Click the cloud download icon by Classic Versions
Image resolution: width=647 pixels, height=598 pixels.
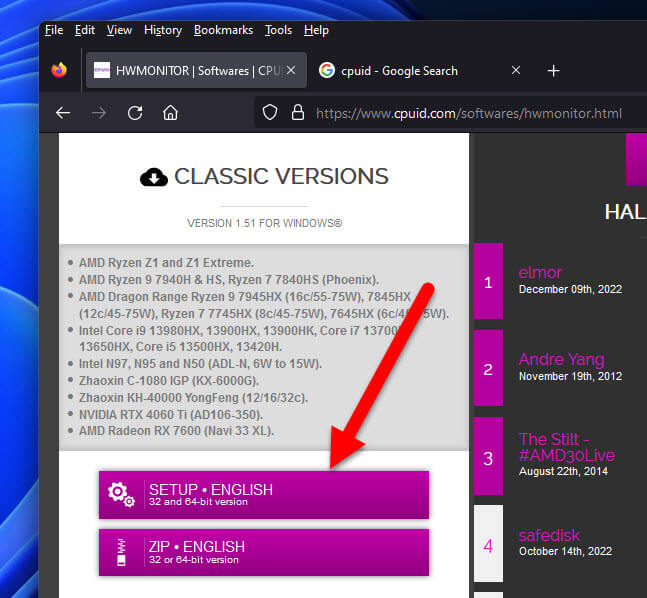pyautogui.click(x=154, y=177)
